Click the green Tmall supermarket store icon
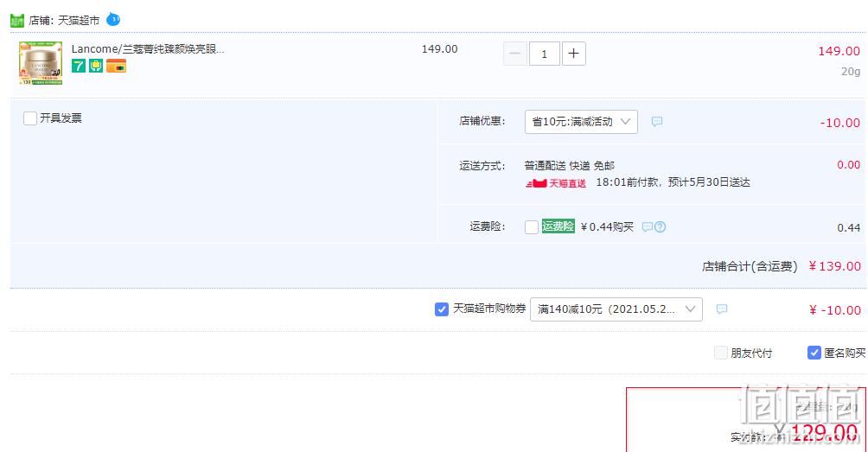The image size is (868, 452). tap(17, 21)
